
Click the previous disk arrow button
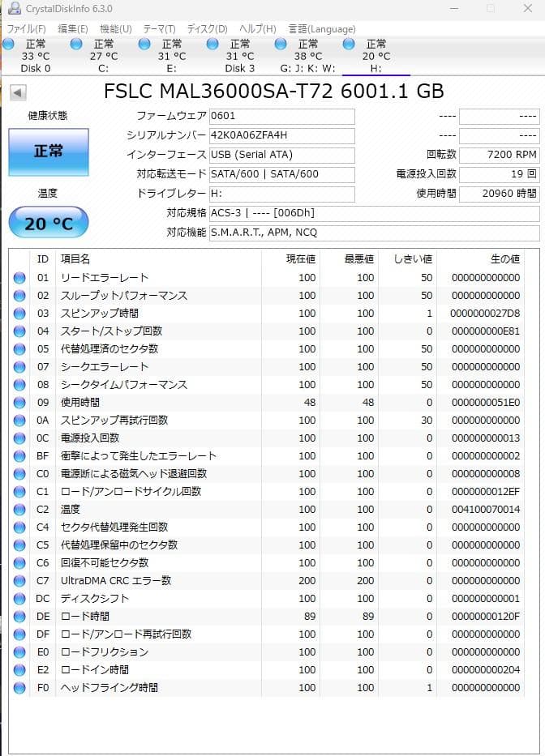tap(18, 92)
